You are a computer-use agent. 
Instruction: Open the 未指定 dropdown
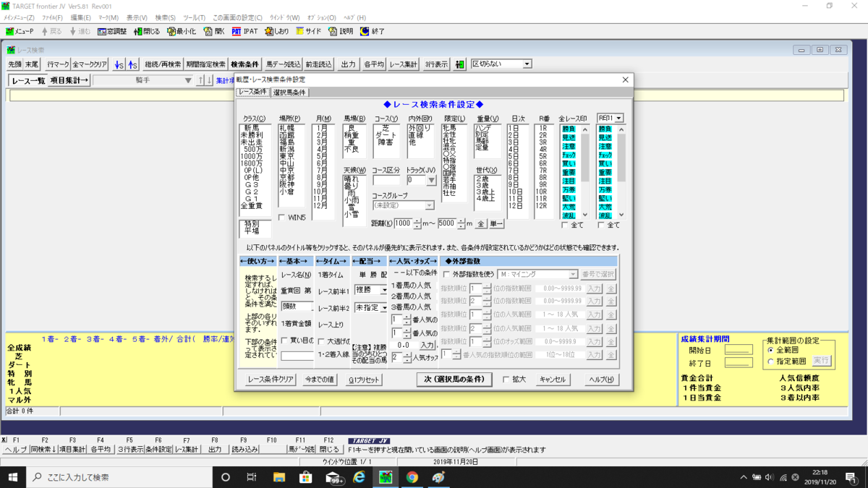point(385,307)
